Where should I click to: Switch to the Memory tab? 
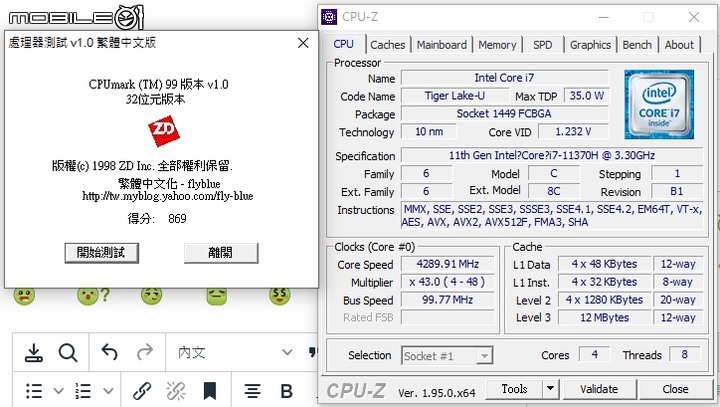497,45
